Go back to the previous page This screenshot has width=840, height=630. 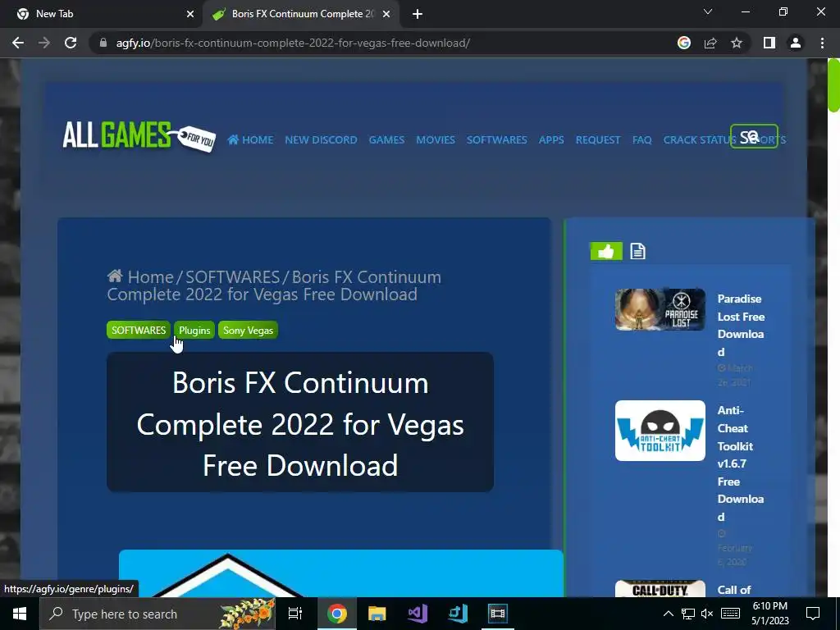pyautogui.click(x=18, y=43)
